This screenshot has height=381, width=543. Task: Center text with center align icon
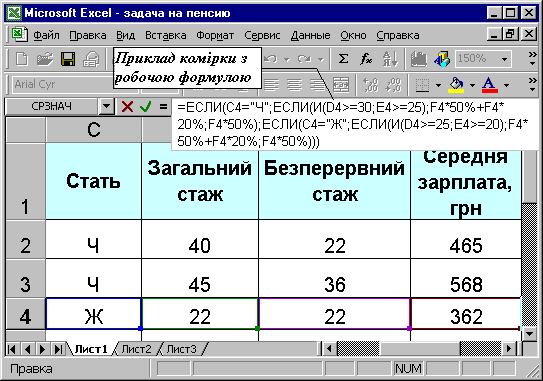point(294,85)
